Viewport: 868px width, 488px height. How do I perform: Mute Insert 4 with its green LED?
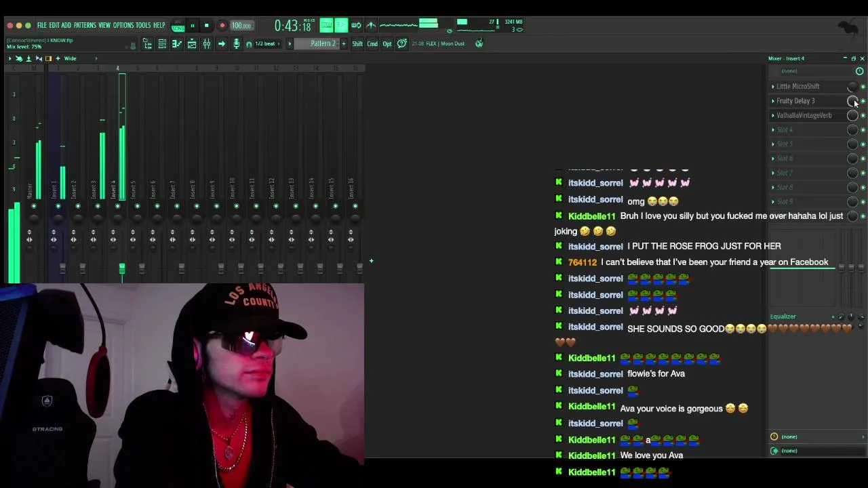coord(117,206)
